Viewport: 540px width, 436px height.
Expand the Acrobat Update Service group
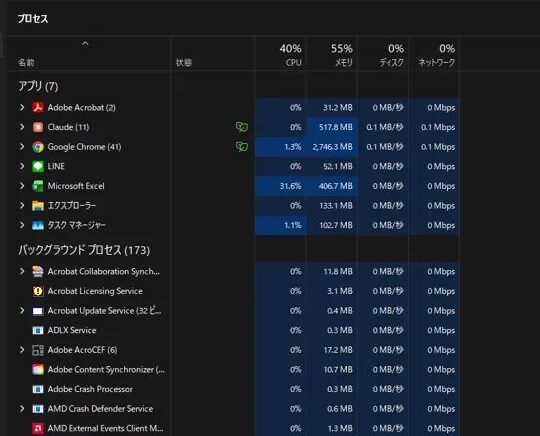pos(22,311)
